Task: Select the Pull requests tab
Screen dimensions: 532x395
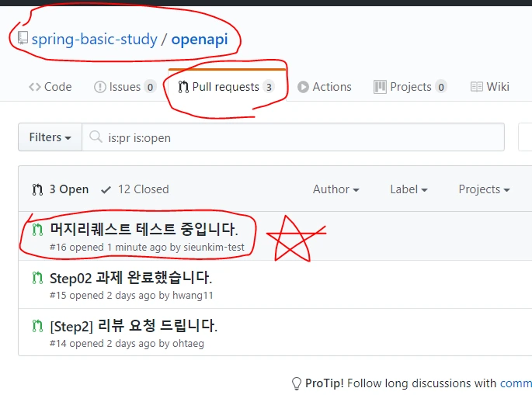Action: point(227,87)
